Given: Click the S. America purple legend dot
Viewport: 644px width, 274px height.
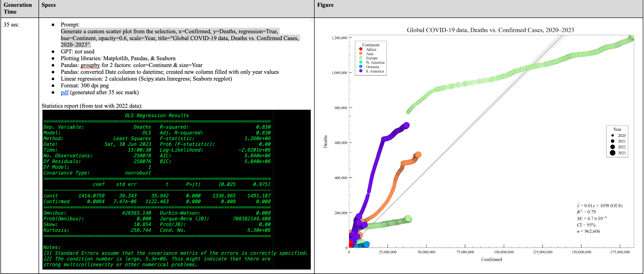Looking at the screenshot, I should pos(360,71).
